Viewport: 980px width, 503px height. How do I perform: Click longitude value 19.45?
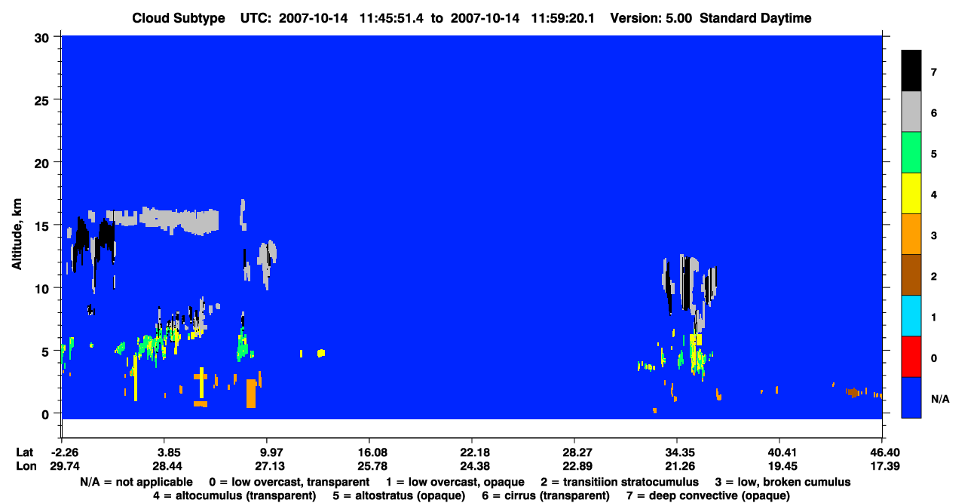pos(779,465)
